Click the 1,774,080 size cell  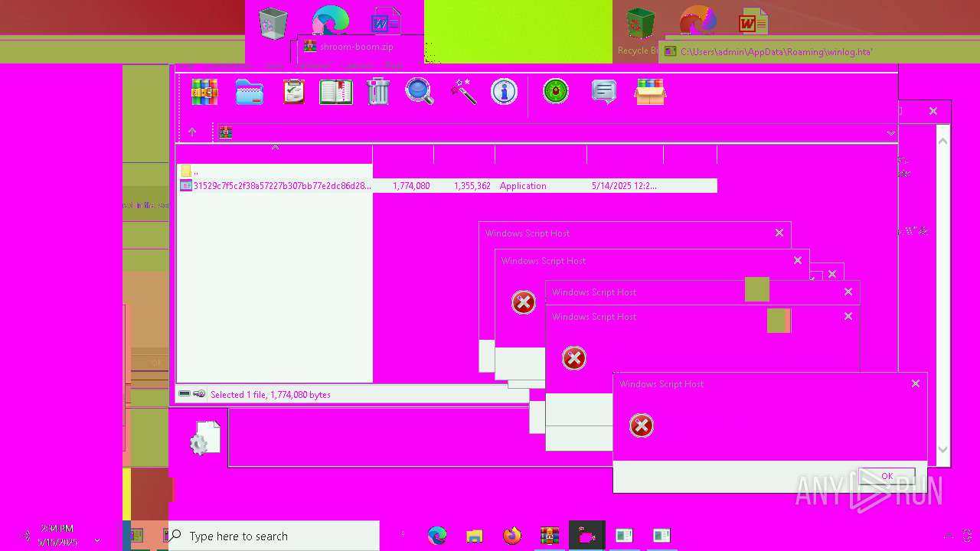pyautogui.click(x=411, y=186)
